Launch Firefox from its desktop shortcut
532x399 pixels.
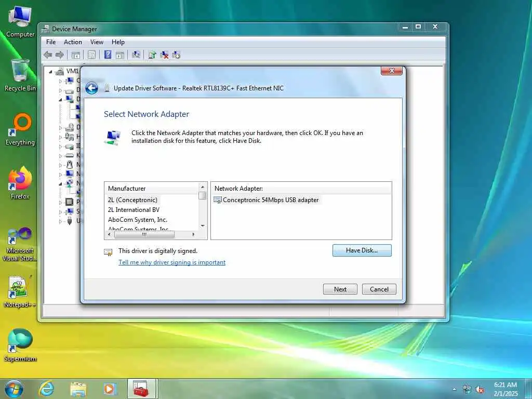(20, 183)
